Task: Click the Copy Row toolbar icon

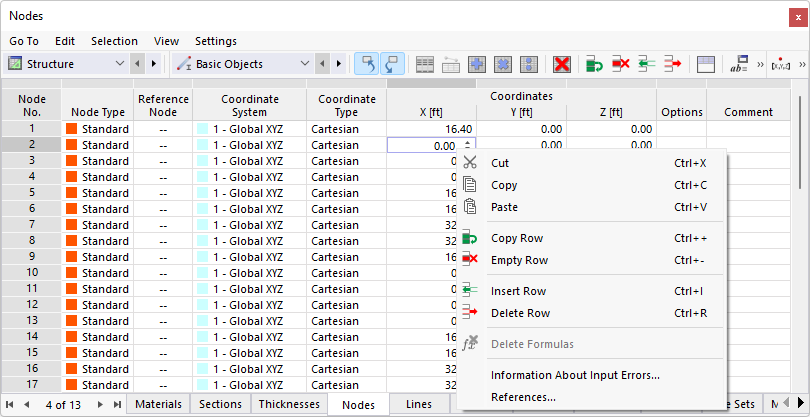Action: click(x=595, y=64)
